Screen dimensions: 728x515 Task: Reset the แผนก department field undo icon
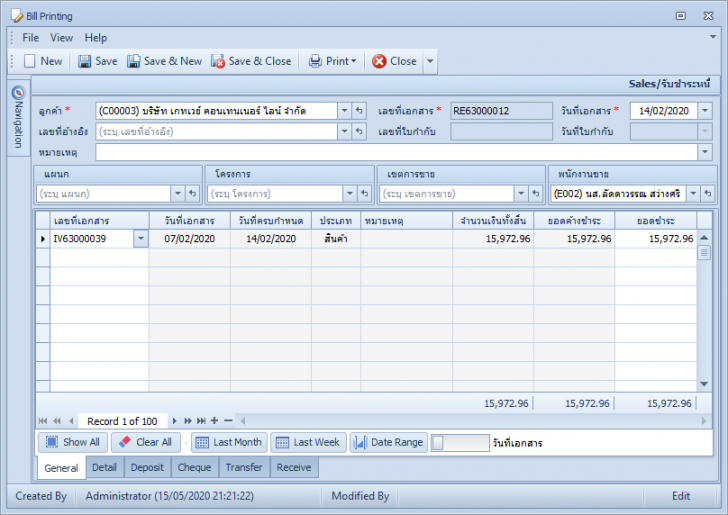click(x=192, y=193)
